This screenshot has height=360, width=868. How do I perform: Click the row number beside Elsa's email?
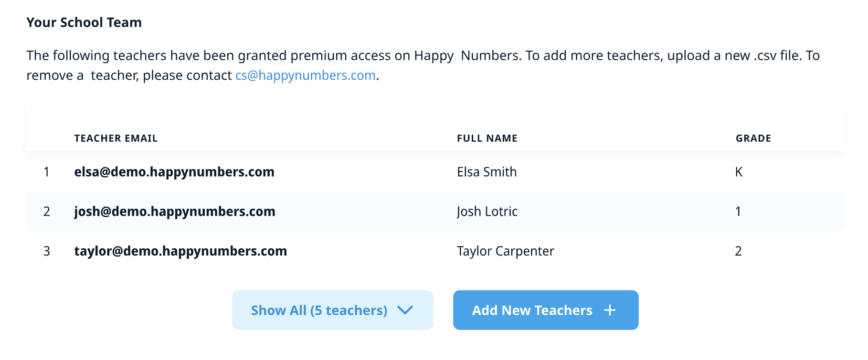click(46, 172)
